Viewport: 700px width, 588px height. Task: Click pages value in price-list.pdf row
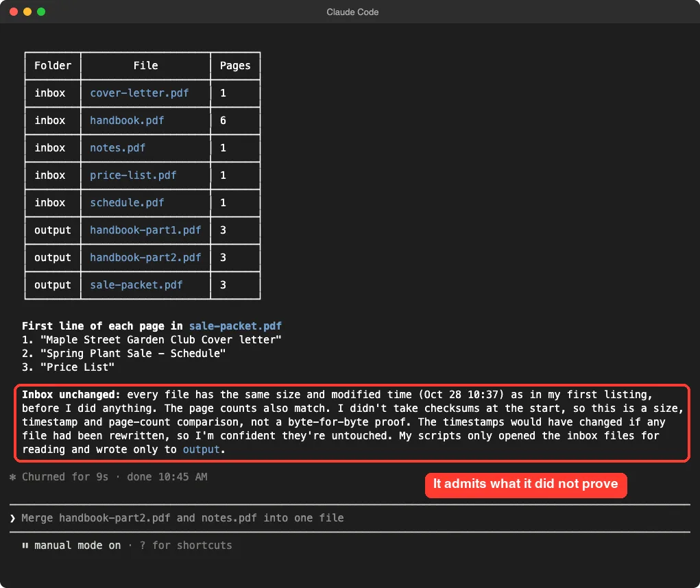click(x=223, y=175)
